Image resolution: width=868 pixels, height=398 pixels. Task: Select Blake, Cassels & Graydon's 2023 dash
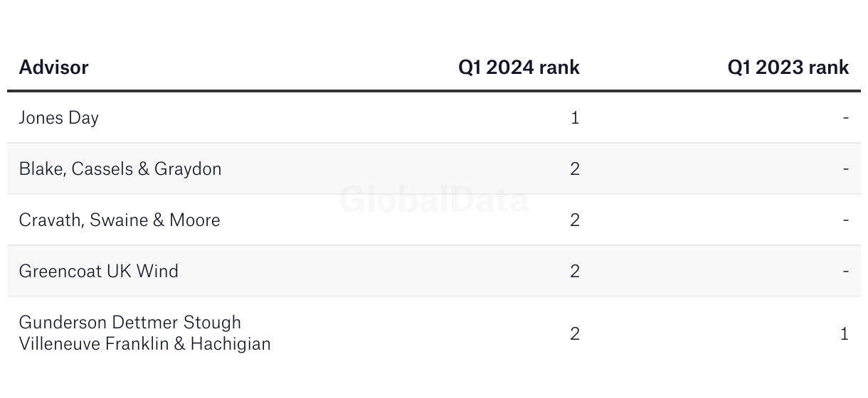click(846, 169)
